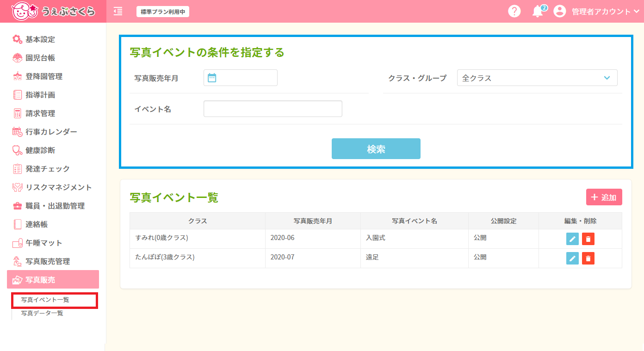Click the 行事カレンダー calendar icon
Viewport: 644px width, 351px height.
pos(17,132)
